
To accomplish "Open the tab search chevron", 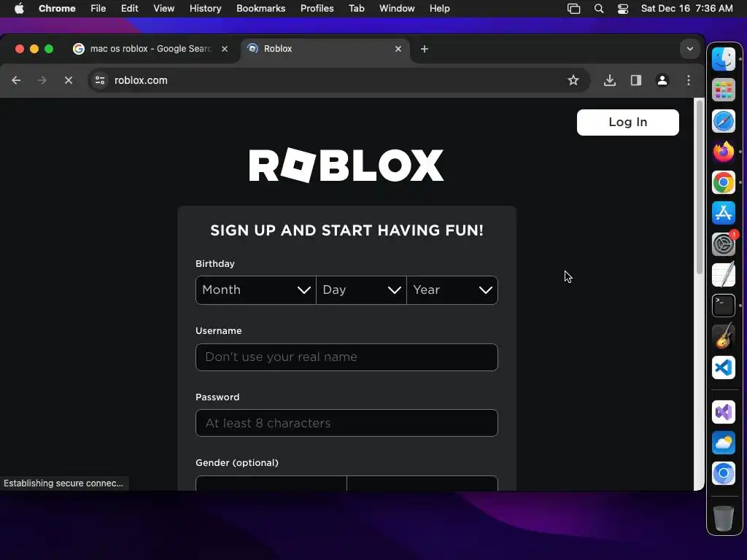I will point(689,49).
